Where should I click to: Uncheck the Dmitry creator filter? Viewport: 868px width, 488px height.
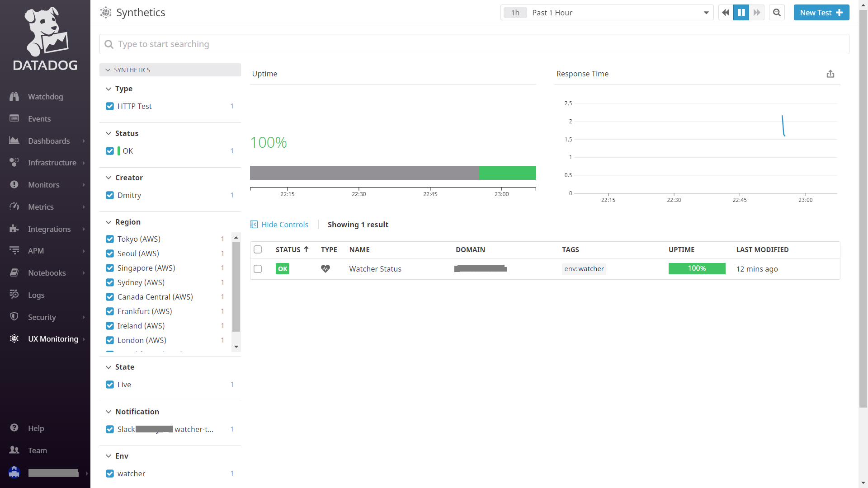click(x=110, y=195)
